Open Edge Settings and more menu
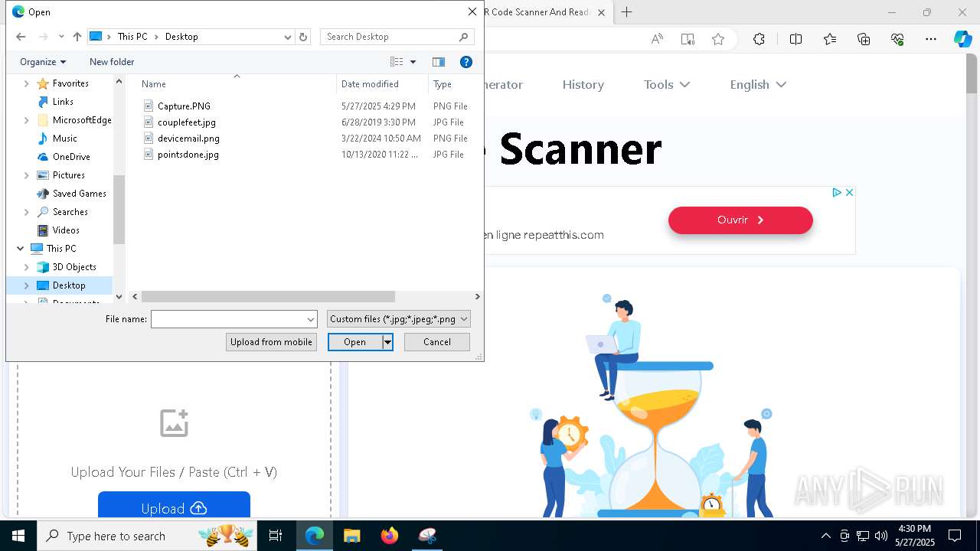The height and width of the screenshot is (551, 980). pos(931,39)
